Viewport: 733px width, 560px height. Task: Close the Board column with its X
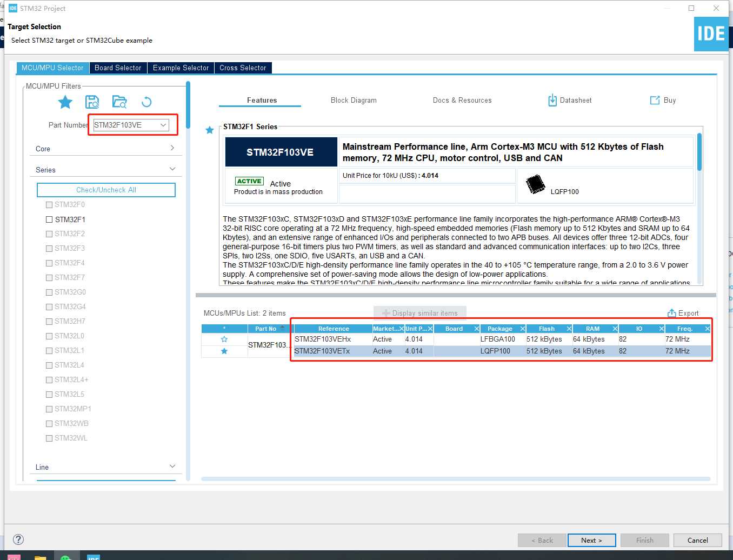click(x=477, y=329)
